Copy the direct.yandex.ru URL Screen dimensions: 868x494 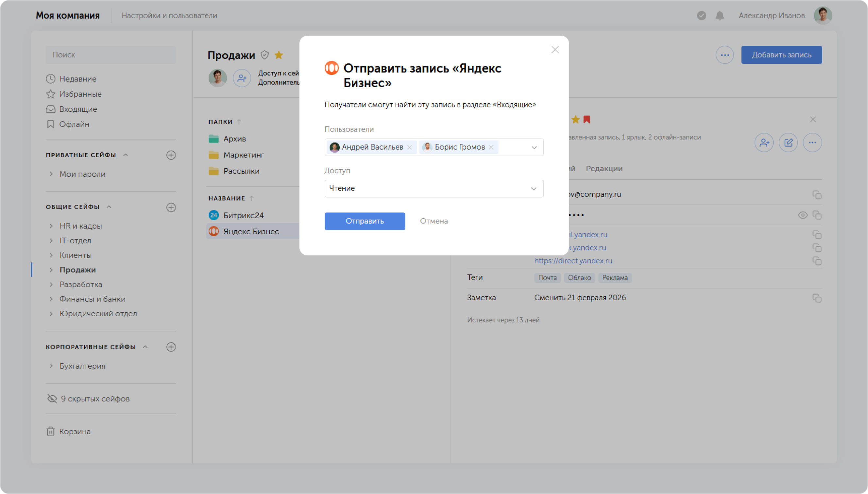tap(816, 261)
